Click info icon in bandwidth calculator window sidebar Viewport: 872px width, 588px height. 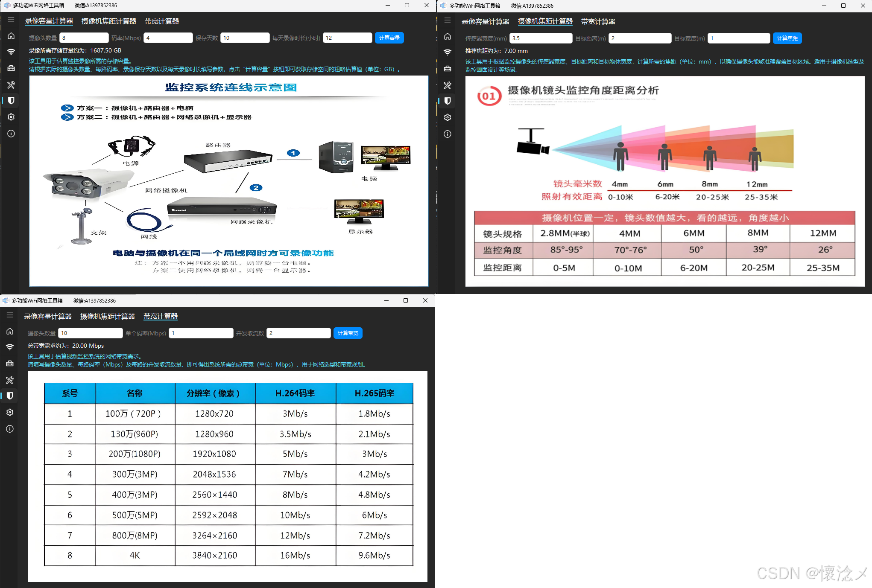pos(10,429)
